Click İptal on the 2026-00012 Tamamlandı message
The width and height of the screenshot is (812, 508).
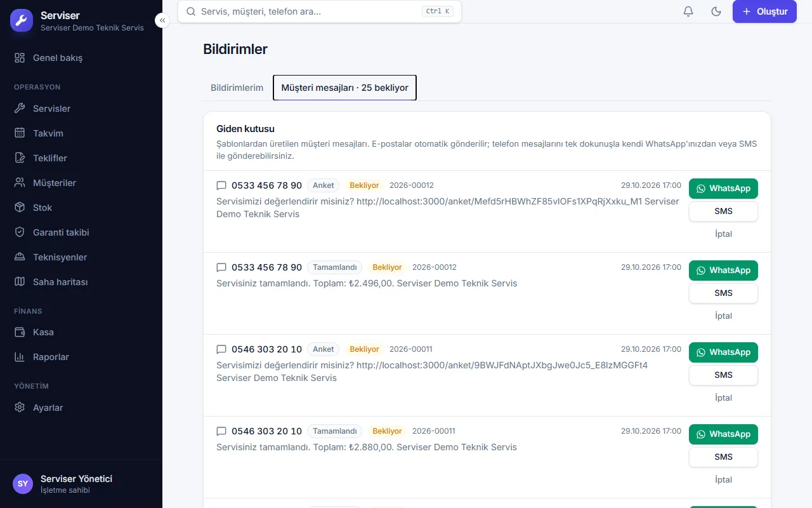(x=723, y=316)
